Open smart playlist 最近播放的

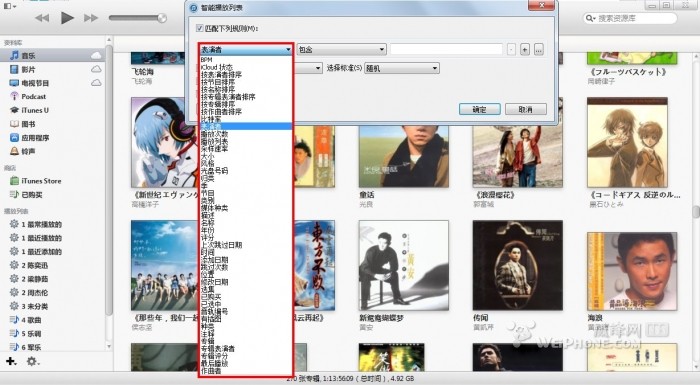tap(41, 238)
